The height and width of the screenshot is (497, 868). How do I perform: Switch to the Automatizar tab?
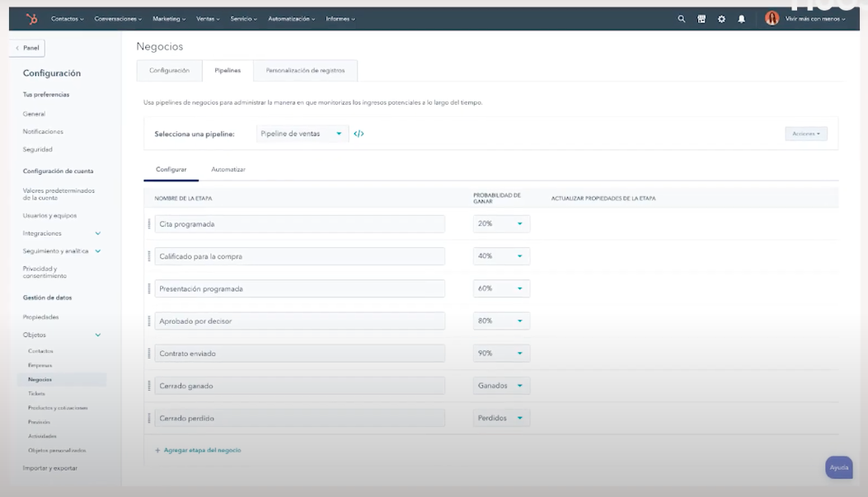pyautogui.click(x=228, y=169)
